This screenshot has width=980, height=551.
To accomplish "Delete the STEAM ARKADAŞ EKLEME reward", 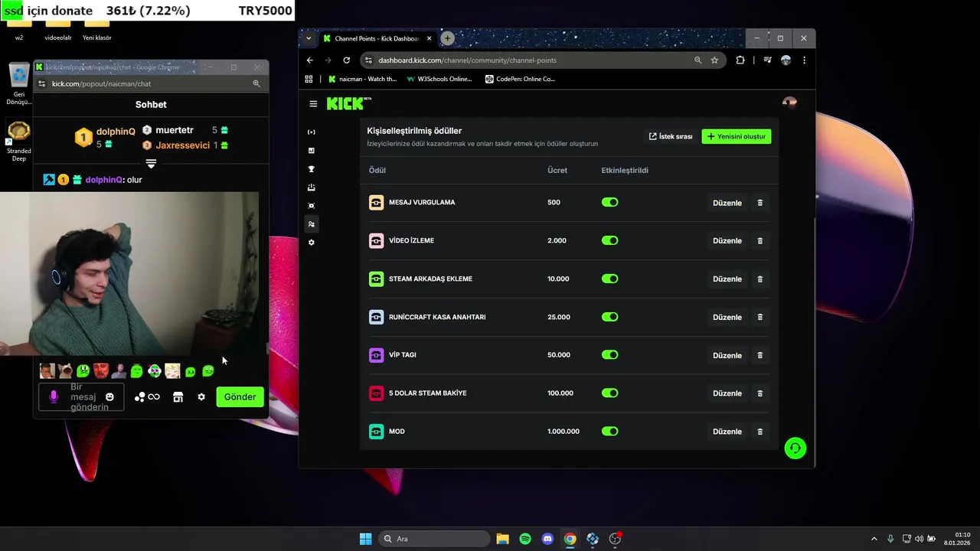I will point(759,279).
